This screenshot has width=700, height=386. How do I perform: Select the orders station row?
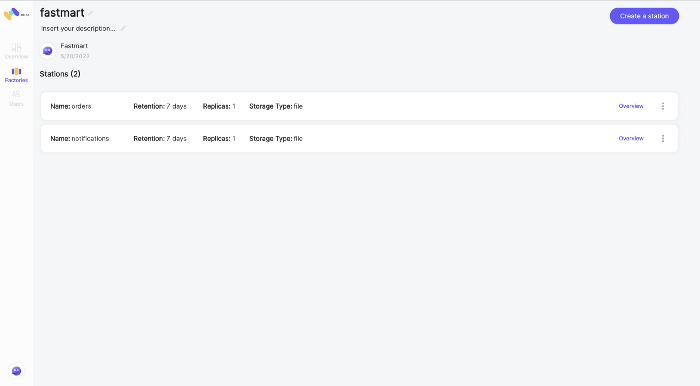359,106
